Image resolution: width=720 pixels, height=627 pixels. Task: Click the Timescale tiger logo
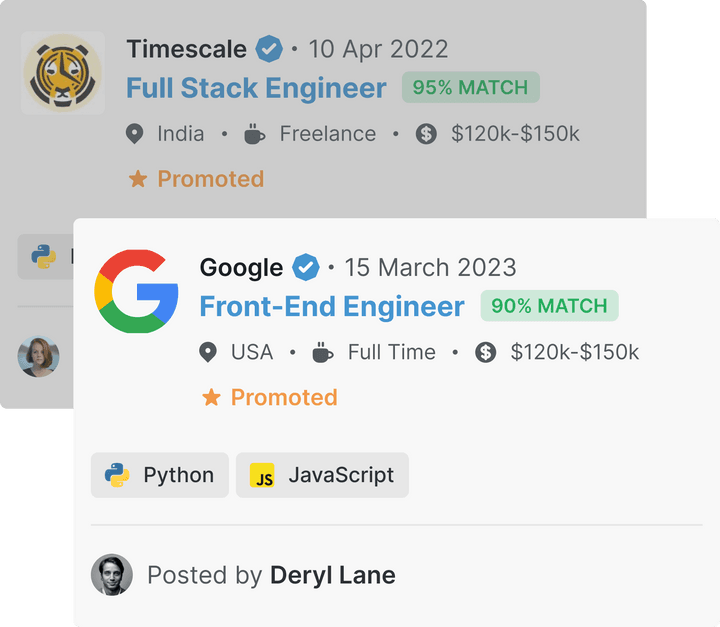[62, 73]
